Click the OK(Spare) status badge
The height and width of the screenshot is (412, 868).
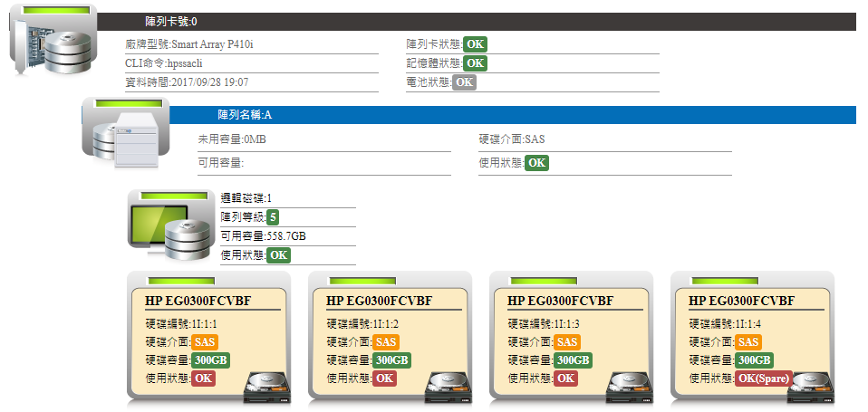click(764, 378)
